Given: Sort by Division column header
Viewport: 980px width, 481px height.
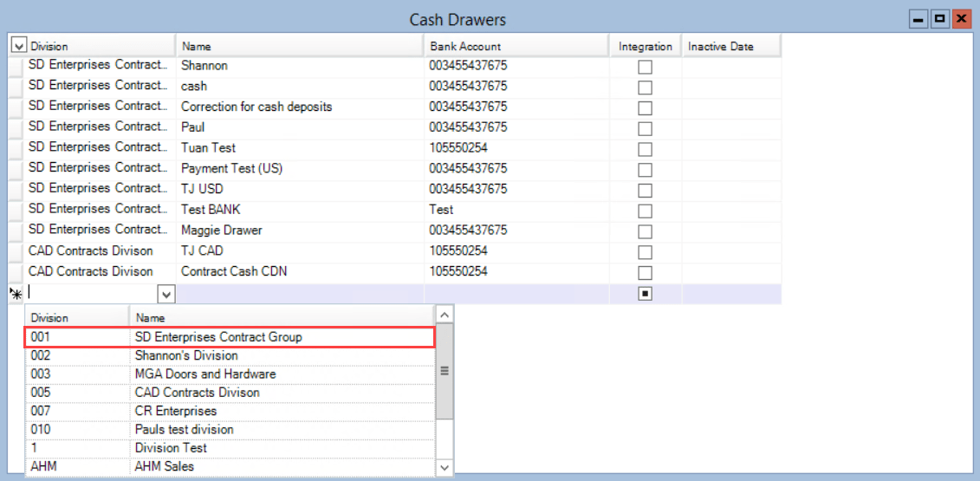Looking at the screenshot, I should 100,46.
